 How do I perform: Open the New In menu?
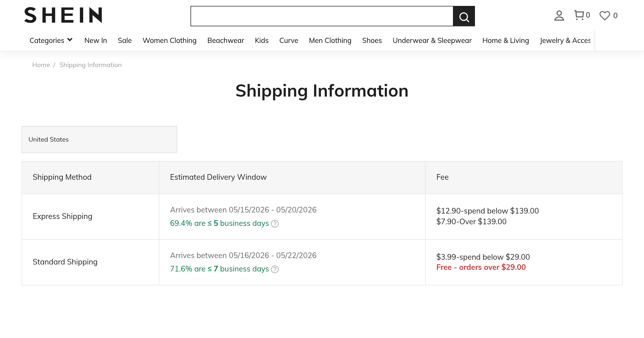(96, 41)
